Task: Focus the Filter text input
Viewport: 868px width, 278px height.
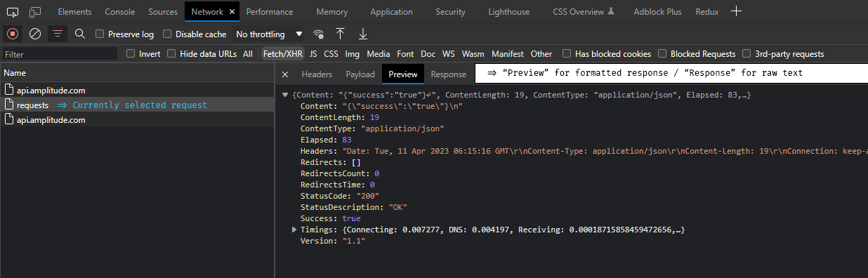Action: [59, 54]
